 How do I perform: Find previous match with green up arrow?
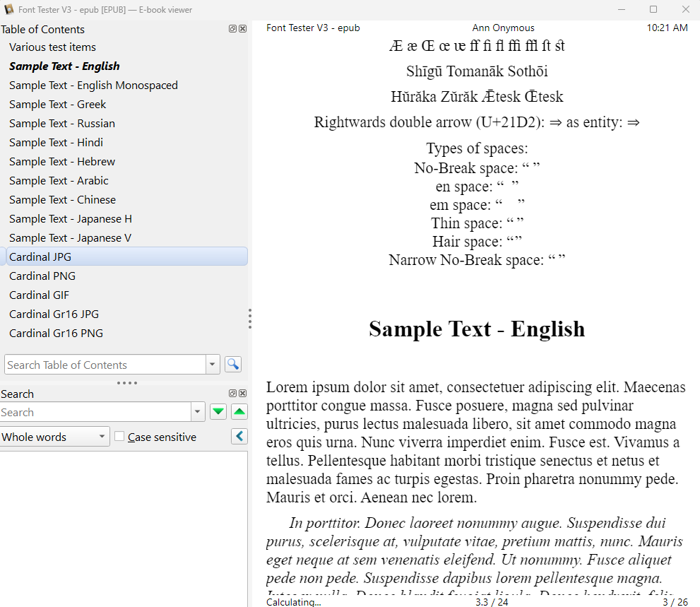(239, 412)
